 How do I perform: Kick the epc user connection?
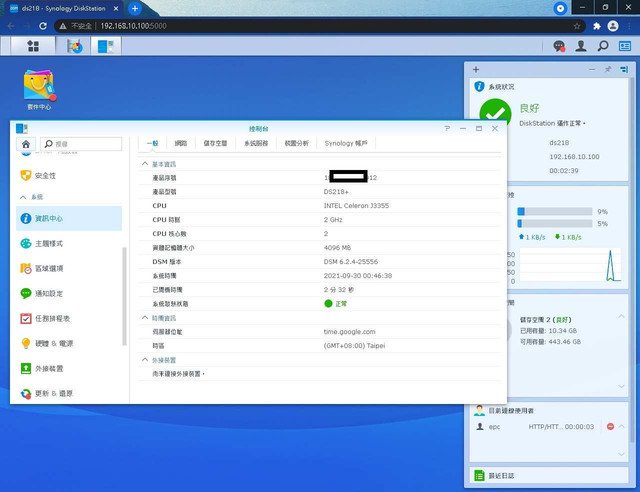coord(610,427)
